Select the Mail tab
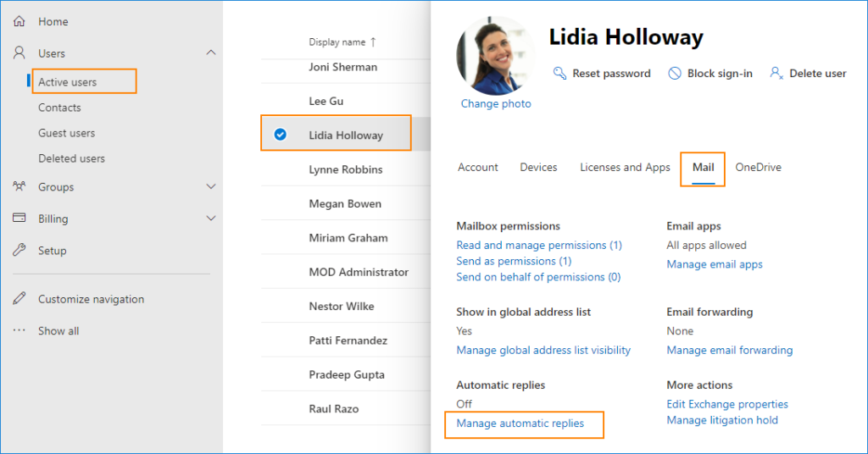Screen dimensions: 868x454 [703, 167]
